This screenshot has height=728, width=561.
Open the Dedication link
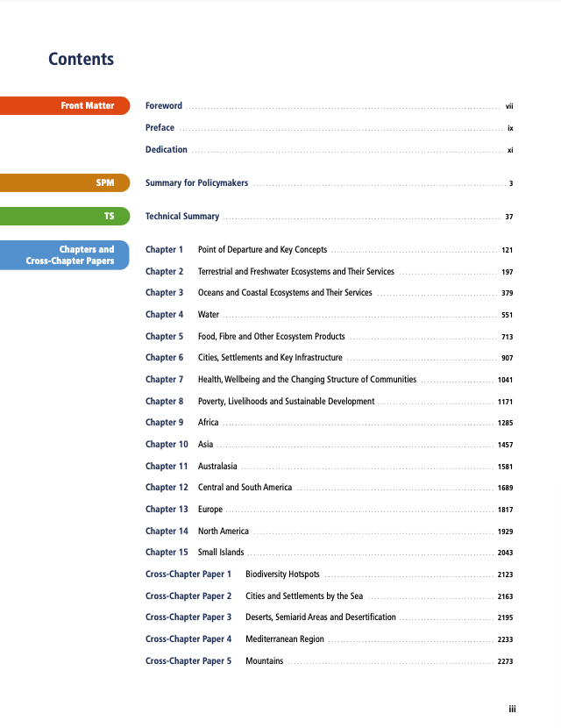[x=167, y=150]
